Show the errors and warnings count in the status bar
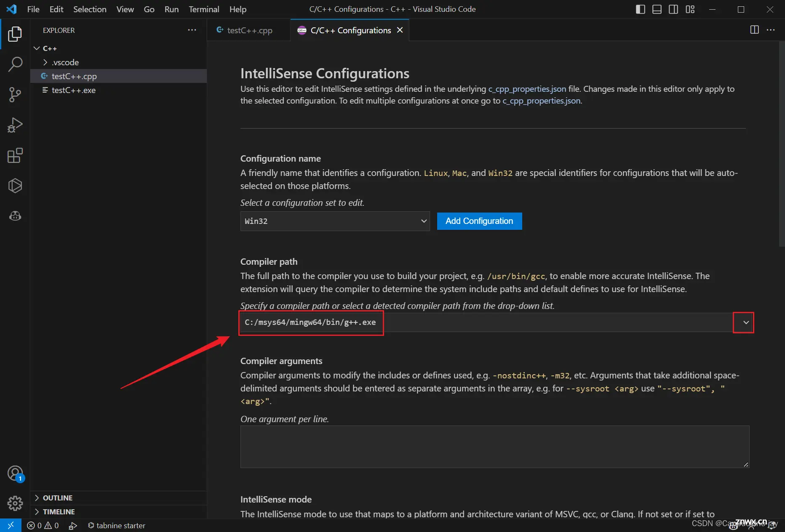Viewport: 785px width, 532px height. pos(43,525)
